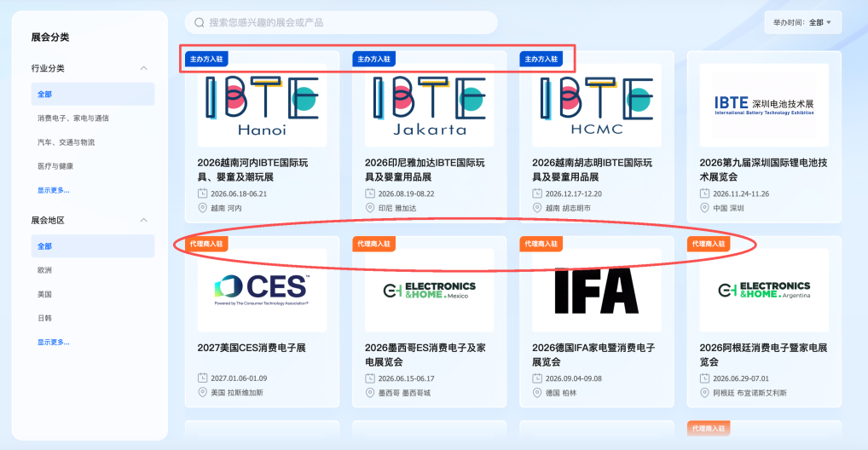The width and height of the screenshot is (868, 450).
Task: Select 欧洲 region filter
Action: [x=44, y=270]
